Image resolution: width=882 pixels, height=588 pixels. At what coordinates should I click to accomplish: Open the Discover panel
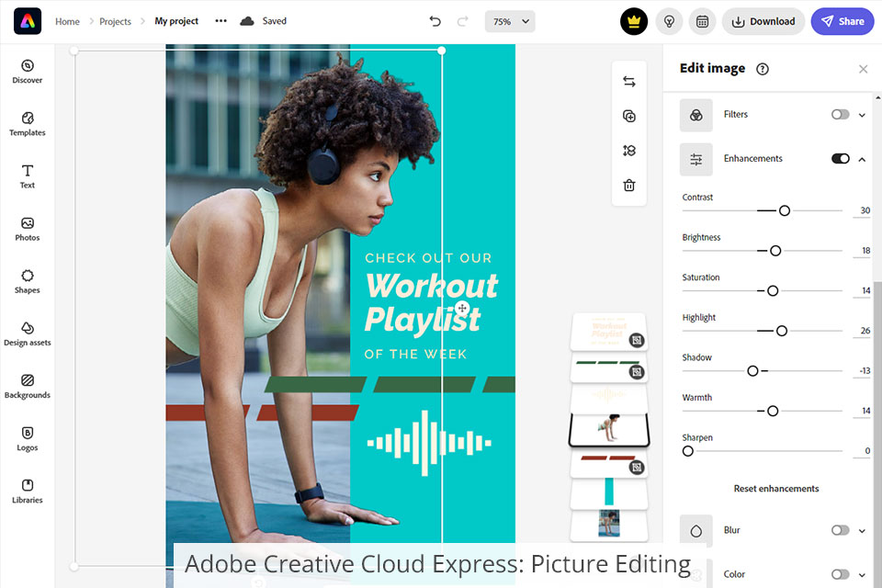tap(27, 72)
